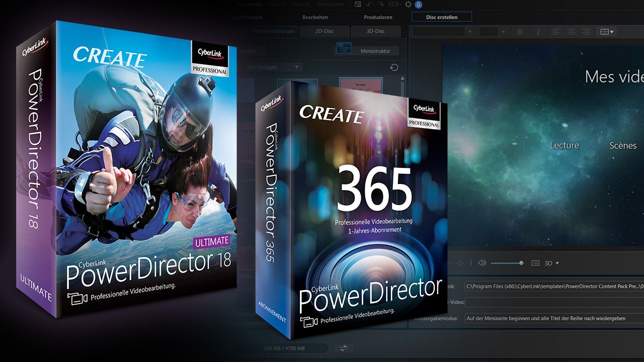
Task: Click the circular refresh templates icon
Action: 394,67
